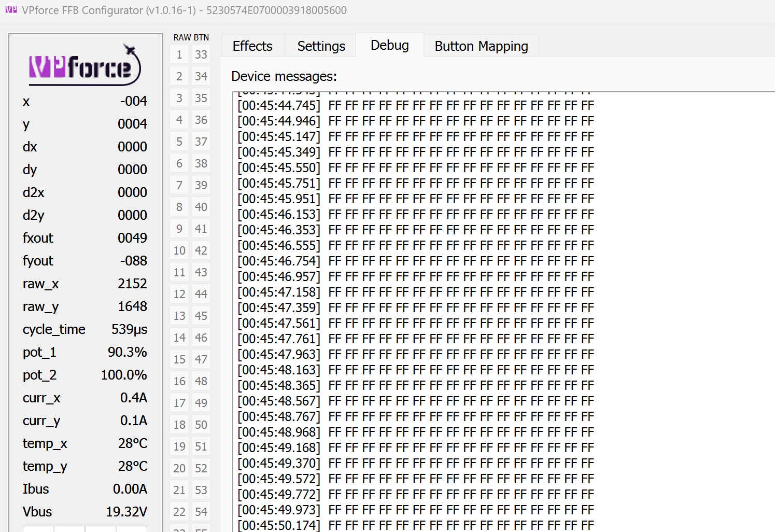Click the curr_y current reading

pyautogui.click(x=134, y=421)
